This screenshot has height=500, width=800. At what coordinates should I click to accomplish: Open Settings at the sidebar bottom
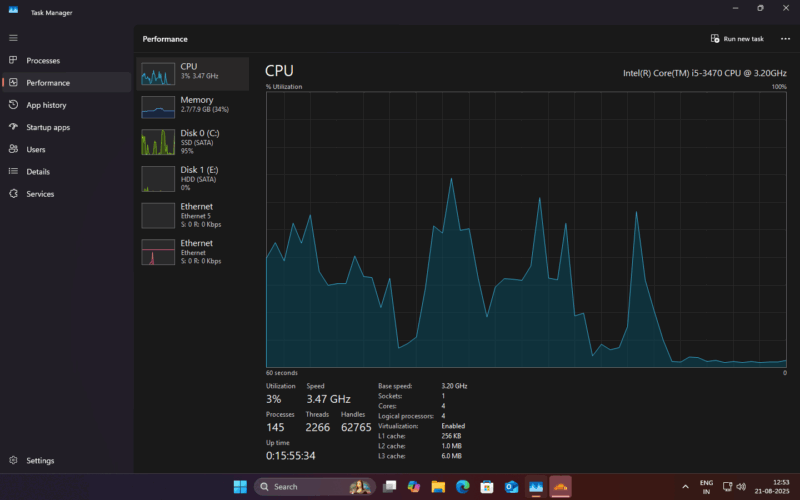67,460
